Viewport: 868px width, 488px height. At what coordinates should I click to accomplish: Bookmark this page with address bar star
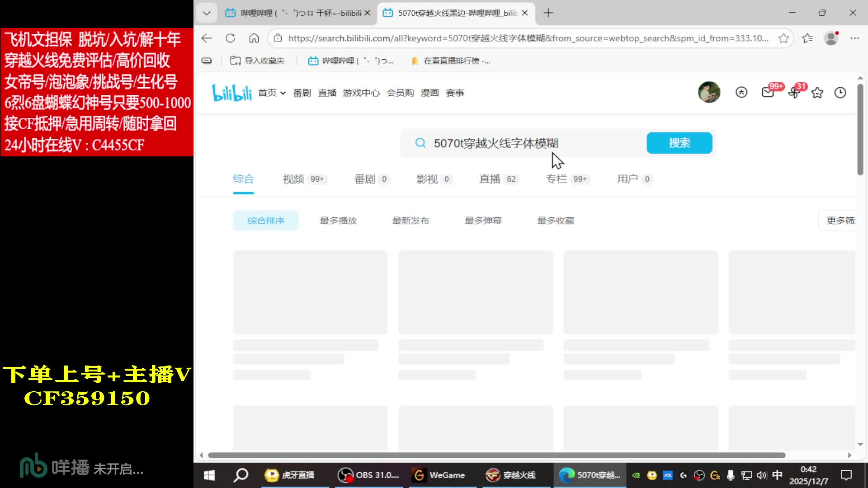tap(783, 38)
